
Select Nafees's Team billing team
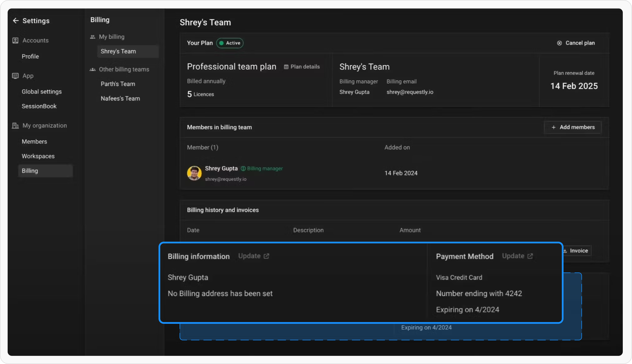[120, 99]
